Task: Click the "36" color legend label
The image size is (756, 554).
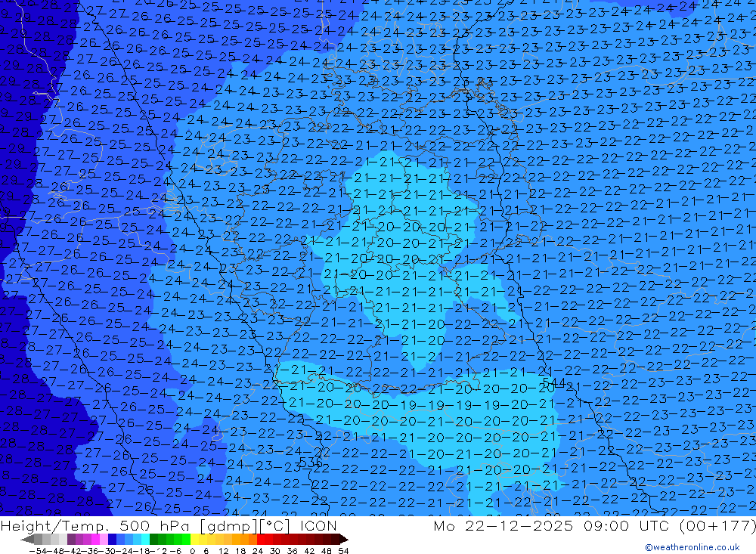Action: (x=292, y=551)
